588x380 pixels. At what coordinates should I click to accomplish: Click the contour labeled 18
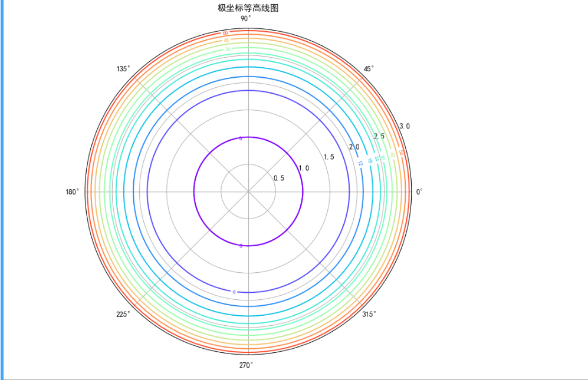coord(370,161)
